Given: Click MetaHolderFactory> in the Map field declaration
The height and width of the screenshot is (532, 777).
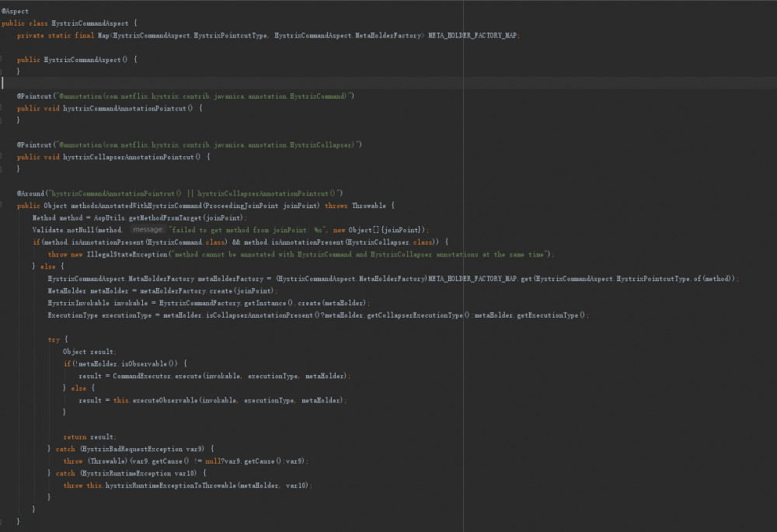Looking at the screenshot, I should 389,36.
